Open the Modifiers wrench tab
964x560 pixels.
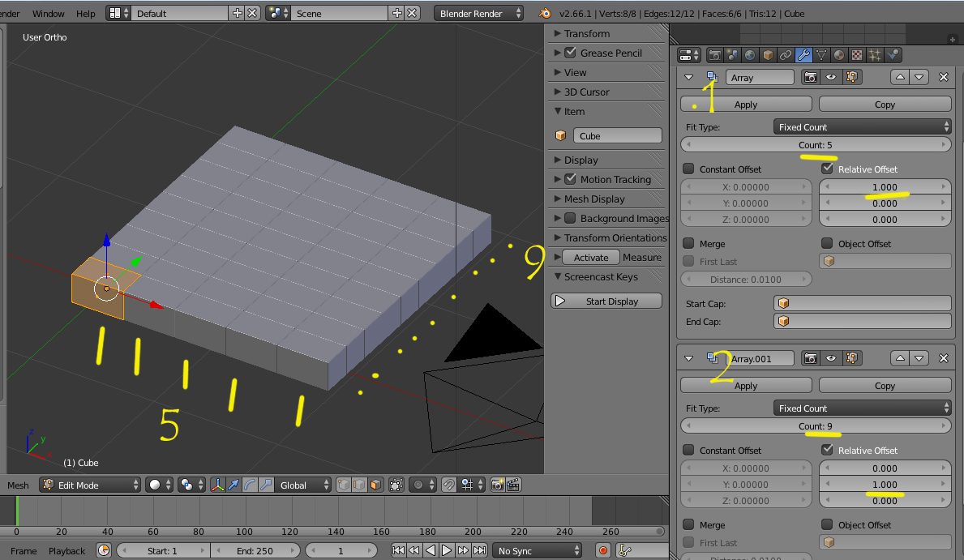(803, 55)
